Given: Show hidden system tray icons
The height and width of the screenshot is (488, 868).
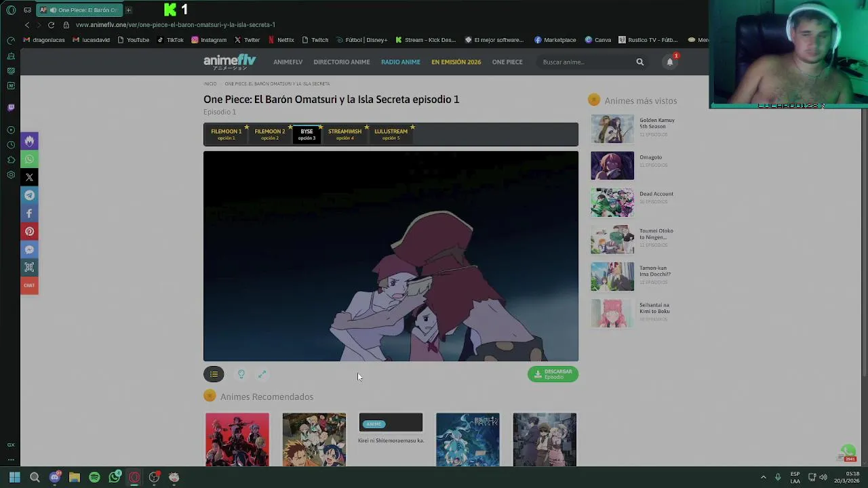Looking at the screenshot, I should (x=763, y=477).
